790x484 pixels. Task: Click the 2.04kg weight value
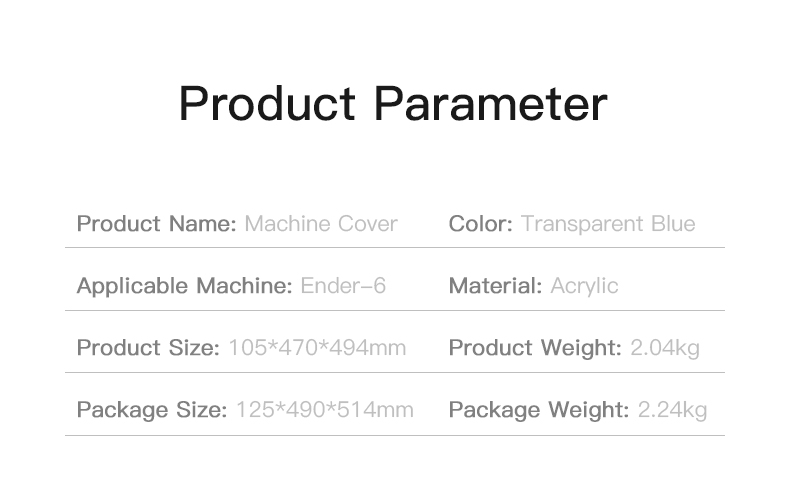pyautogui.click(x=665, y=348)
